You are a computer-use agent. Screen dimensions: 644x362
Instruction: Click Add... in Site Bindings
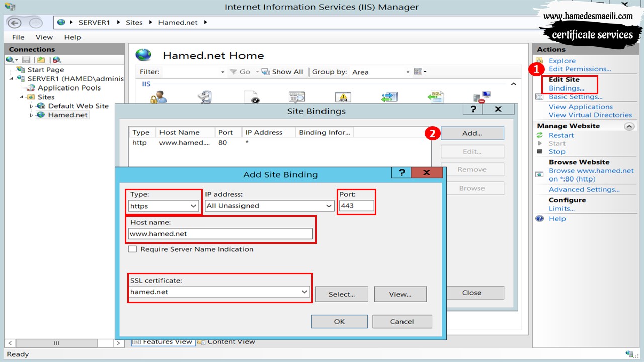click(472, 133)
